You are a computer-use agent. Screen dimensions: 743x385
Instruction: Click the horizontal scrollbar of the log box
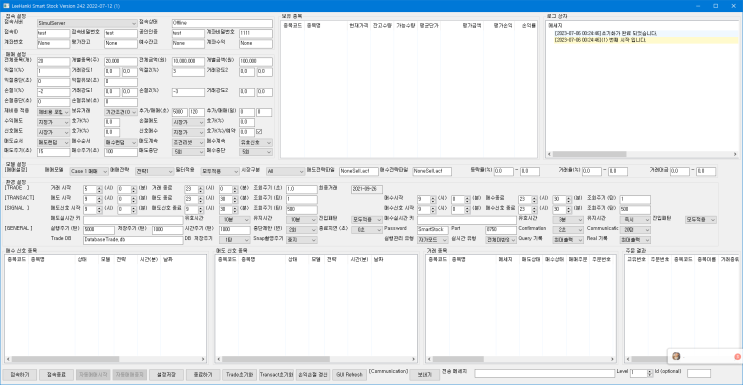(642, 154)
